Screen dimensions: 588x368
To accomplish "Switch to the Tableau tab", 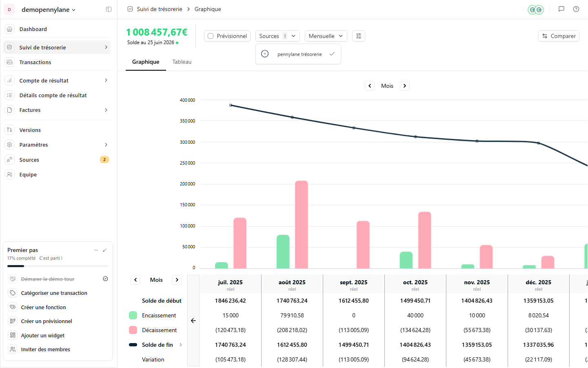I will (x=182, y=62).
